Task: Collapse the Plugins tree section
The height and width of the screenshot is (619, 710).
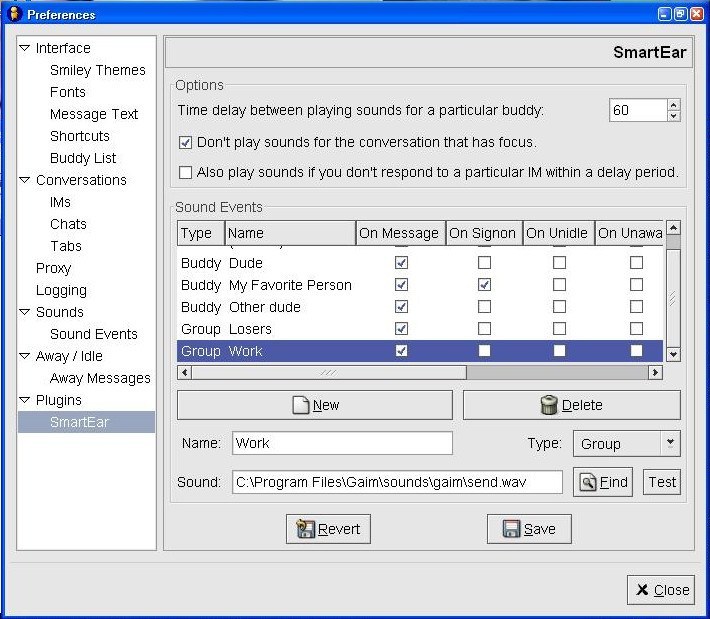Action: pos(25,400)
